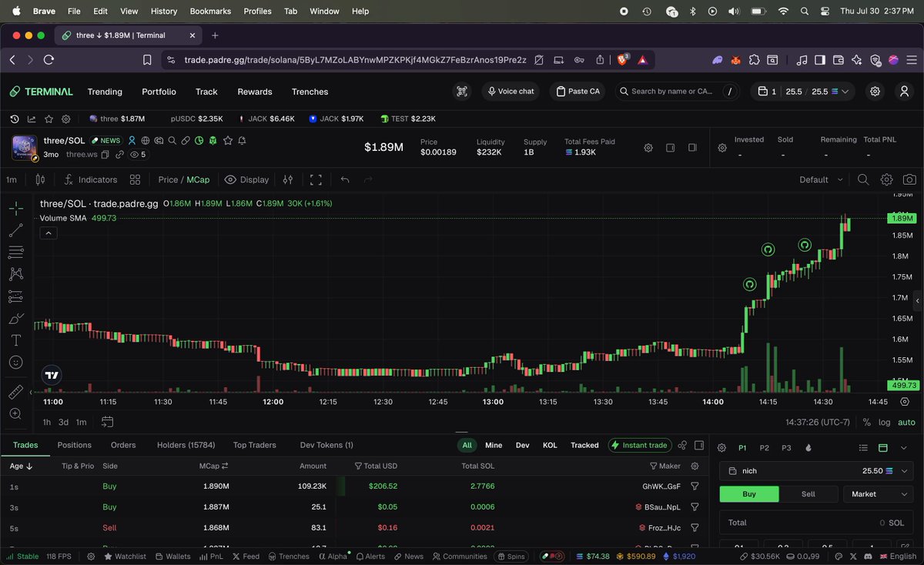Screen dimensions: 924x565
Task: Open the Trenches nav item
Action: tap(310, 92)
